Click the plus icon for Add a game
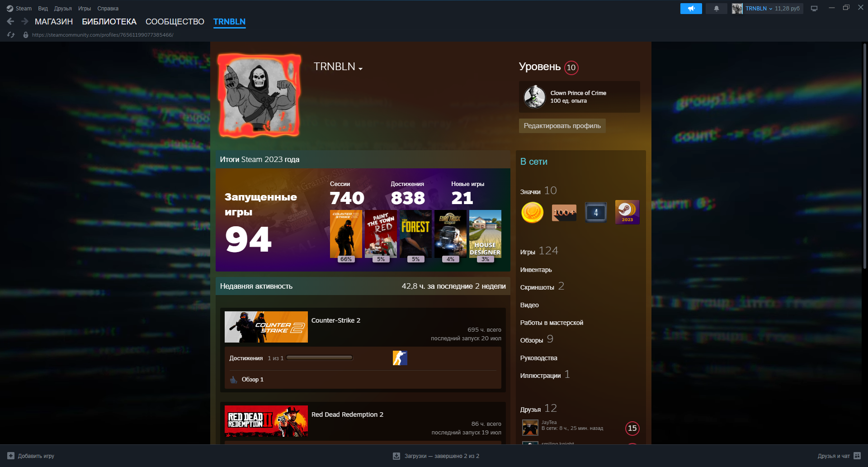Image resolution: width=868 pixels, height=467 pixels. 11,456
